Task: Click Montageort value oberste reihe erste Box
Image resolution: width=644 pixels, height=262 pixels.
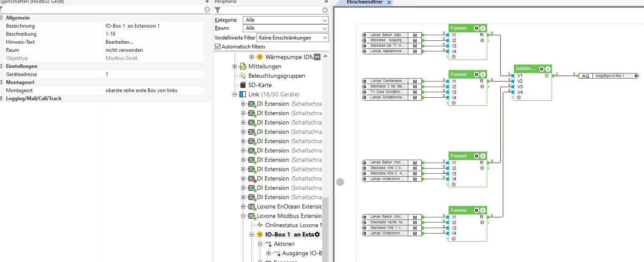Action: click(x=141, y=90)
